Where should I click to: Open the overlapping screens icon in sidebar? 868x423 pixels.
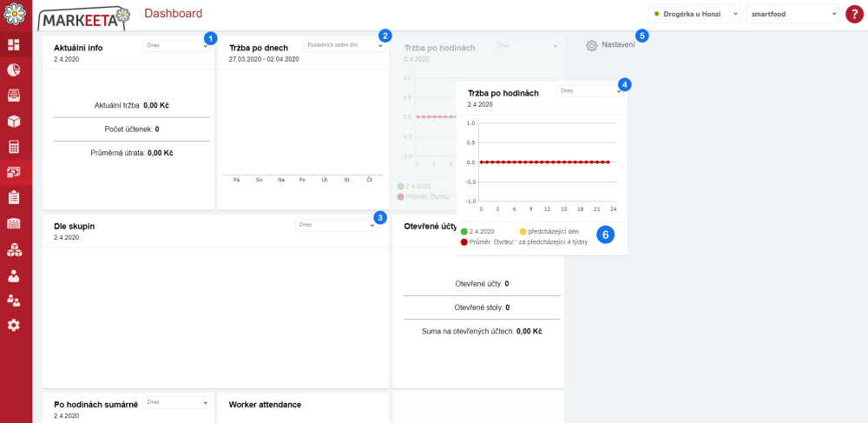(14, 172)
